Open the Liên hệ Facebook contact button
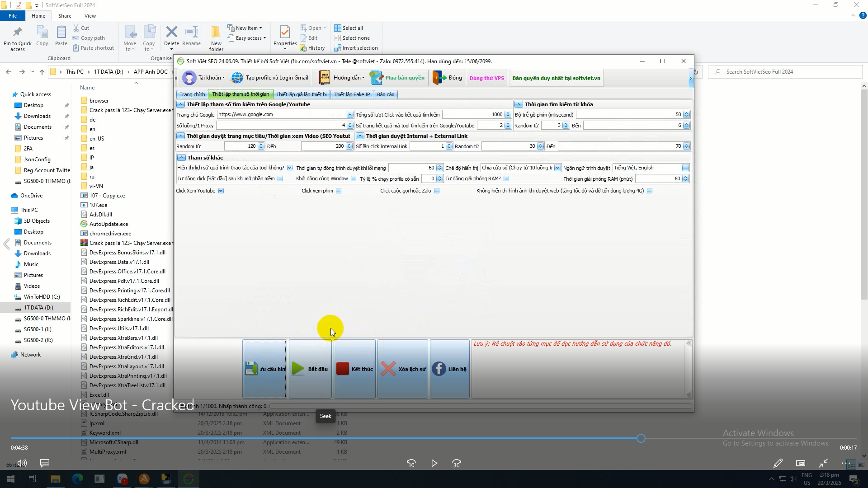The height and width of the screenshot is (488, 868). (449, 369)
